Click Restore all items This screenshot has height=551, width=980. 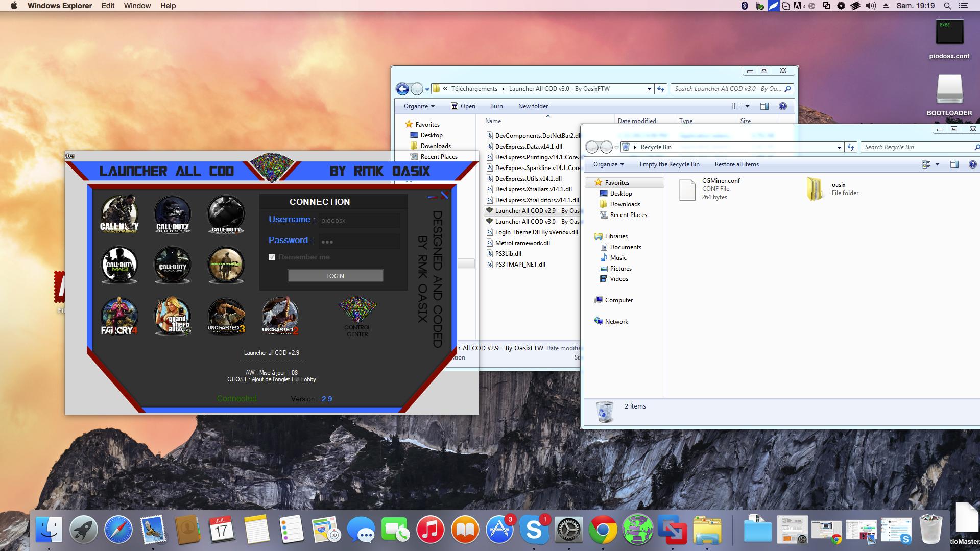(737, 164)
